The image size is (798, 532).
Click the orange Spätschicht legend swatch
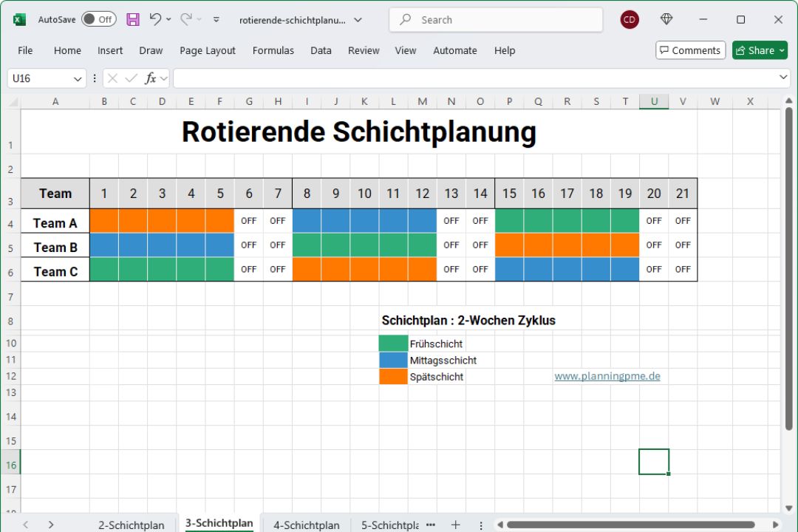click(393, 376)
